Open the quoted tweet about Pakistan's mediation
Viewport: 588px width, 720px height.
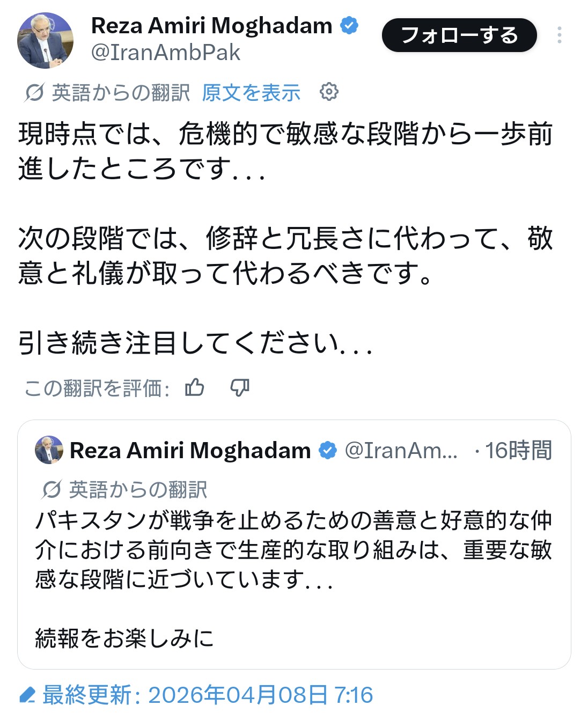(x=293, y=550)
